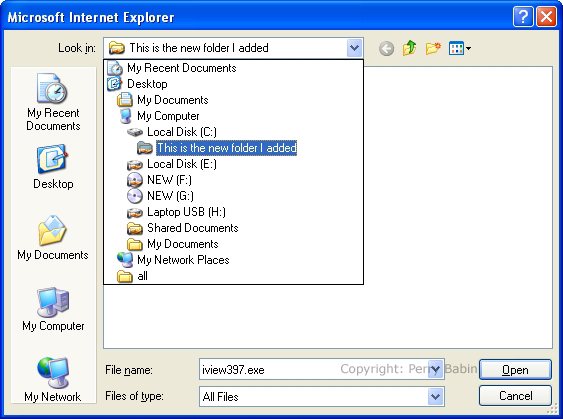This screenshot has width=563, height=419.
Task: Click the Open button
Action: 515,370
